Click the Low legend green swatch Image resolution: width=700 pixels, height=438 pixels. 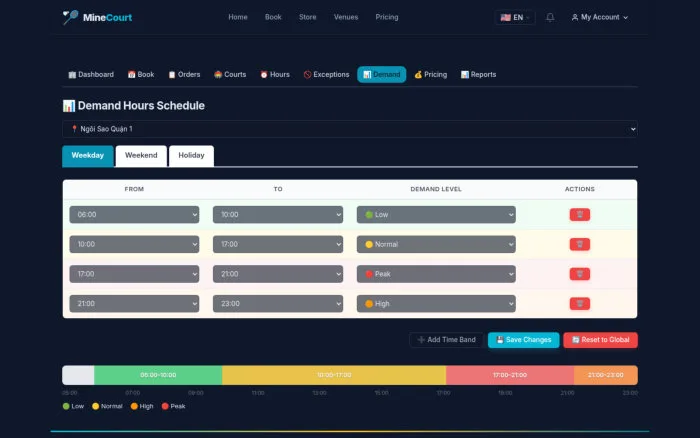coord(66,406)
